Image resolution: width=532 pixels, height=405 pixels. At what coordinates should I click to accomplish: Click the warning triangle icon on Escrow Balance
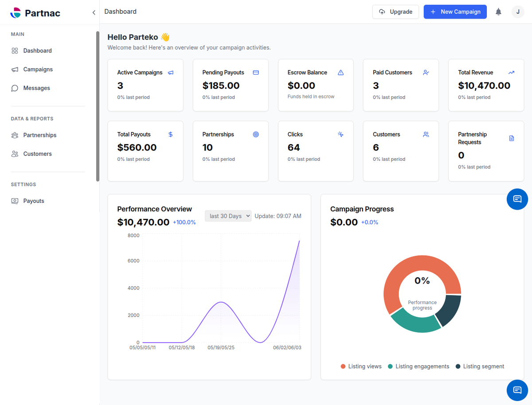tap(340, 73)
